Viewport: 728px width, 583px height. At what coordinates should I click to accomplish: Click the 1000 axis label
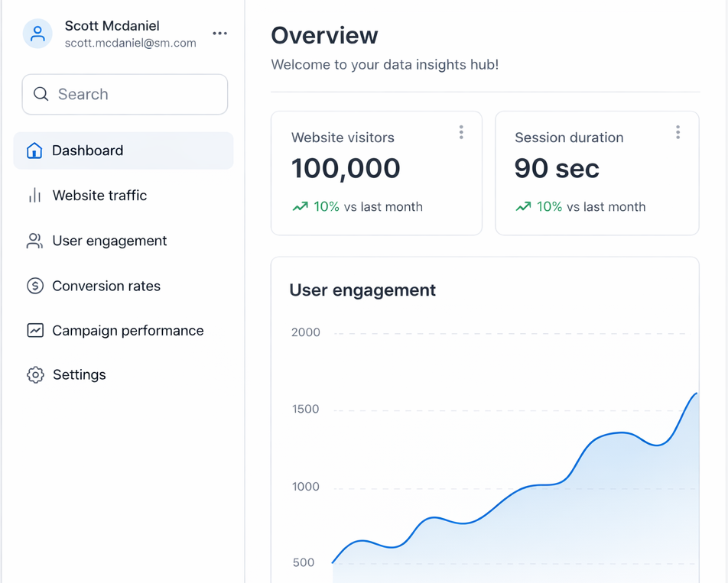(x=306, y=487)
